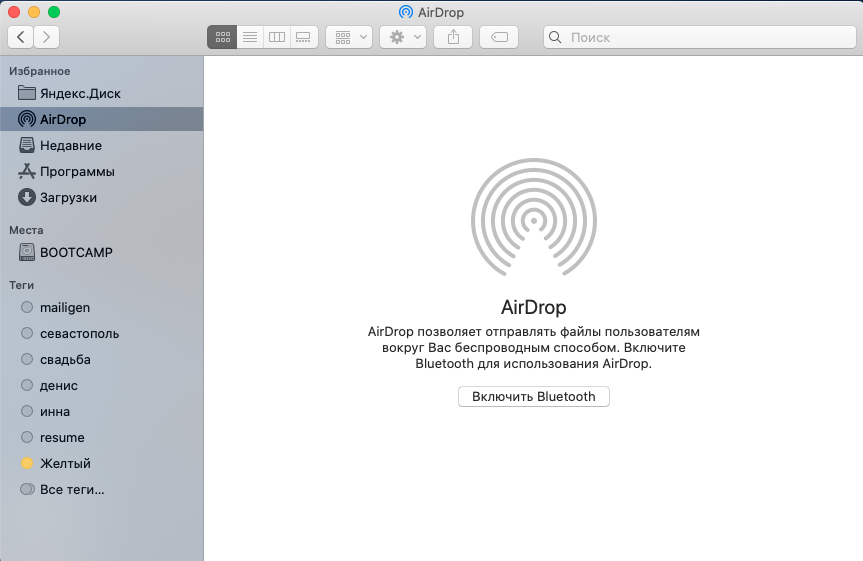Select the BOOTCAMP drive in sidebar
The height and width of the screenshot is (561, 863).
[75, 253]
